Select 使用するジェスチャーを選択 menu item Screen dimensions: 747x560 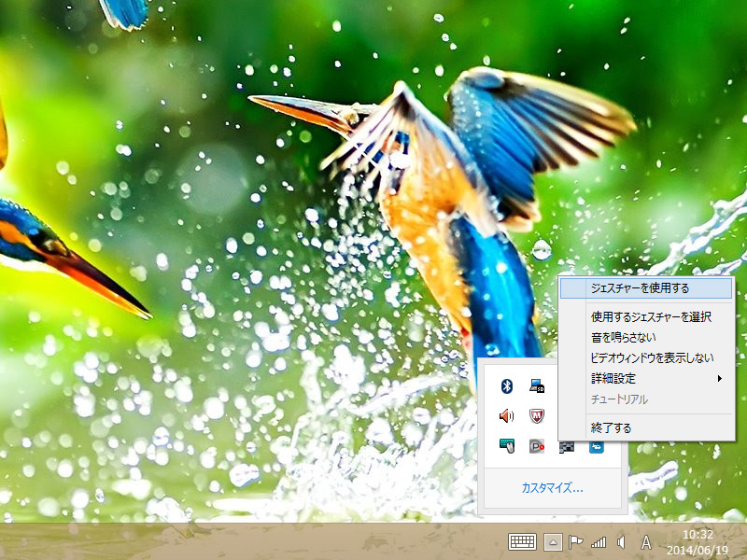point(651,316)
